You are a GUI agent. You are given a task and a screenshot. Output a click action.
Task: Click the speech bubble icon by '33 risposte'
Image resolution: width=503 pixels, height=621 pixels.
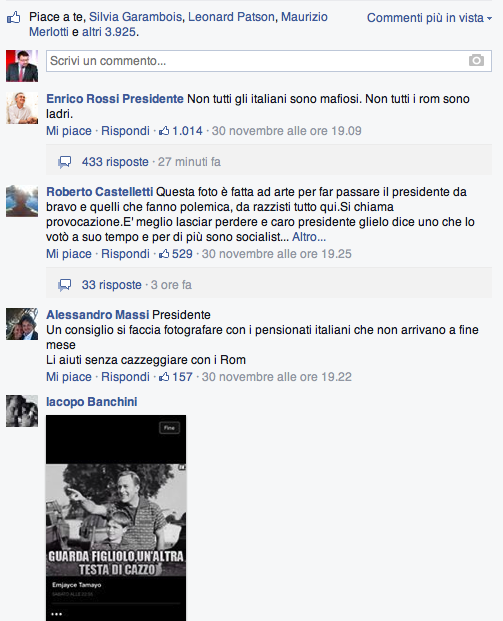click(65, 285)
